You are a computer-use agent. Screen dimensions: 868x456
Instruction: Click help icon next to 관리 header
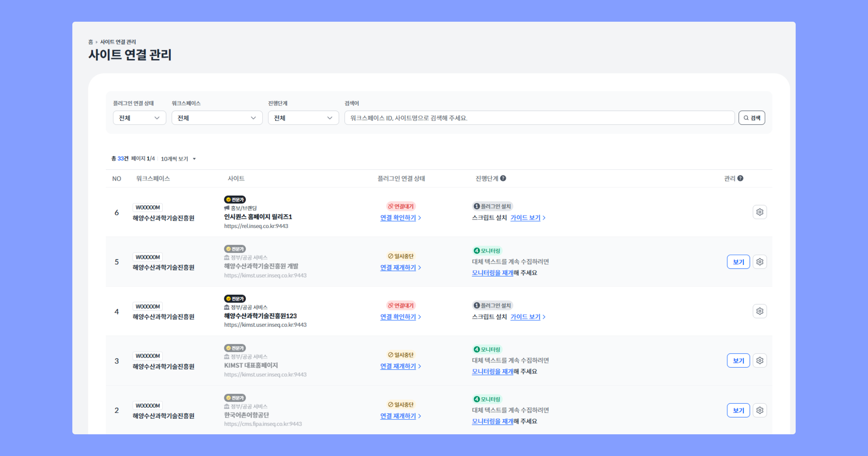pyautogui.click(x=740, y=178)
